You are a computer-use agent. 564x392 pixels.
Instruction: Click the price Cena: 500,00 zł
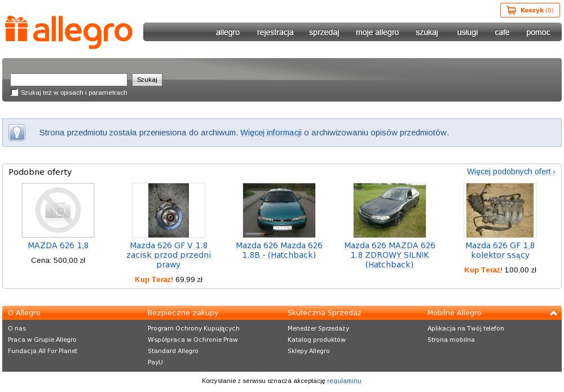pyautogui.click(x=58, y=261)
